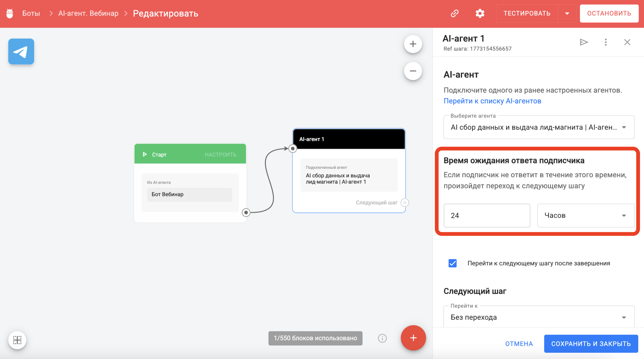Zoom in canvas with plus button
Image resolution: width=644 pixels, height=359 pixels.
(413, 44)
